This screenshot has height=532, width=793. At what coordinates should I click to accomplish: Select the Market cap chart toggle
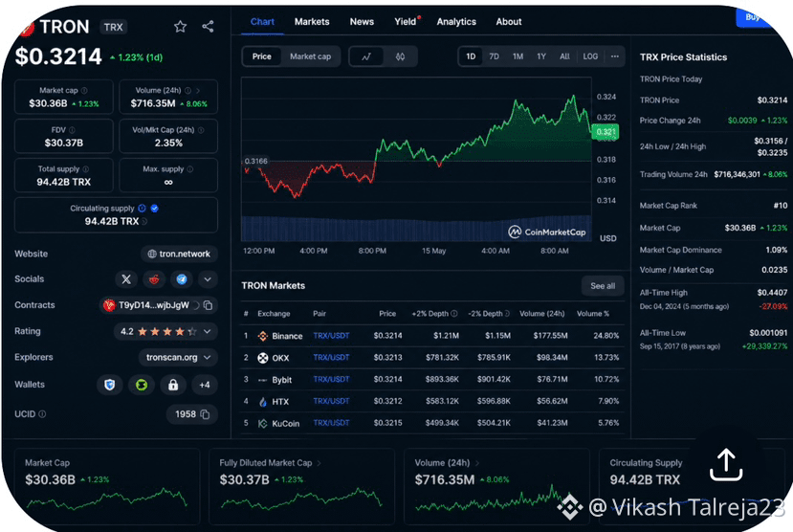310,56
